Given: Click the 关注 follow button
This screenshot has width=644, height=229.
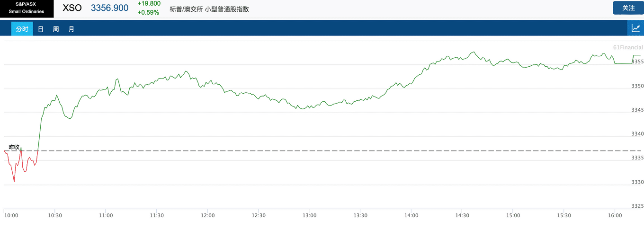Looking at the screenshot, I should [x=628, y=8].
